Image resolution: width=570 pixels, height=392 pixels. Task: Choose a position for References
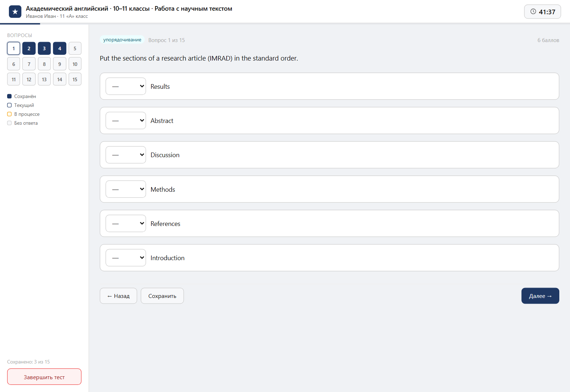126,223
